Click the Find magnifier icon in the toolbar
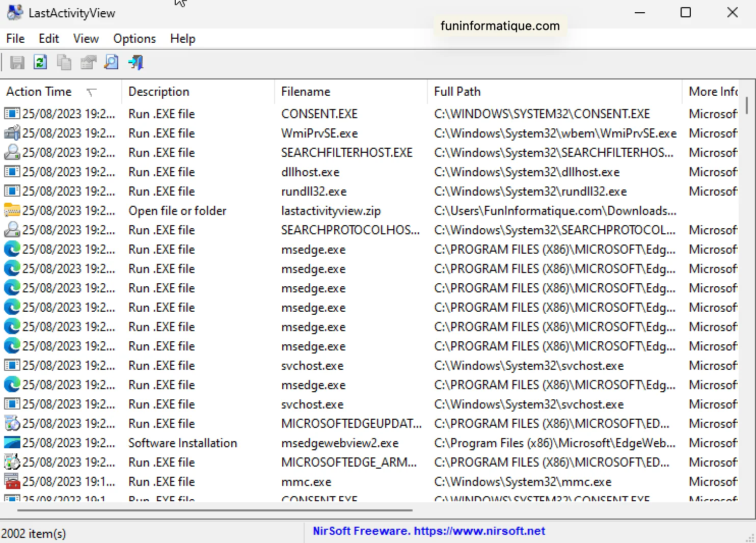 point(111,62)
